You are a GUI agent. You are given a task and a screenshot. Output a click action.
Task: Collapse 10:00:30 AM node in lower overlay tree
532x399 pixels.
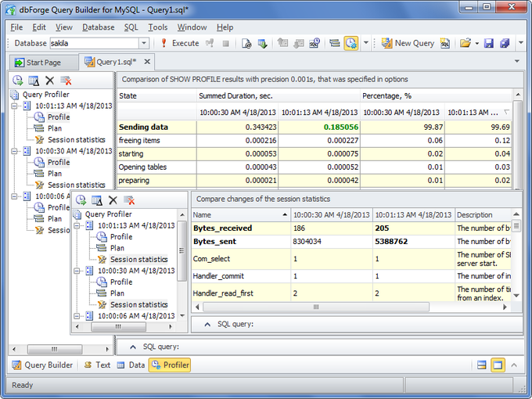point(77,271)
